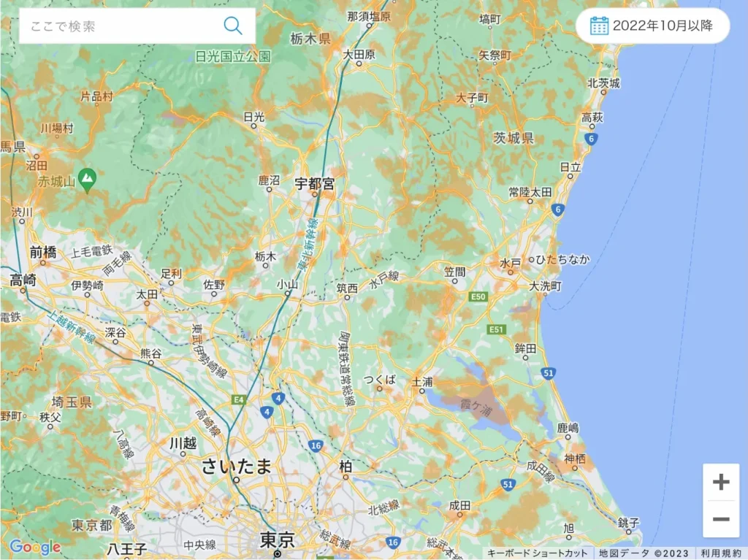Click the 霞ケ浦 lake label
This screenshot has height=560, width=748.
coord(476,407)
